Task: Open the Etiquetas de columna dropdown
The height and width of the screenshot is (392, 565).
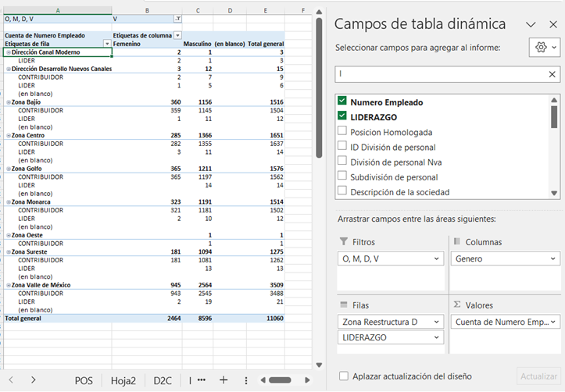Action: click(177, 36)
